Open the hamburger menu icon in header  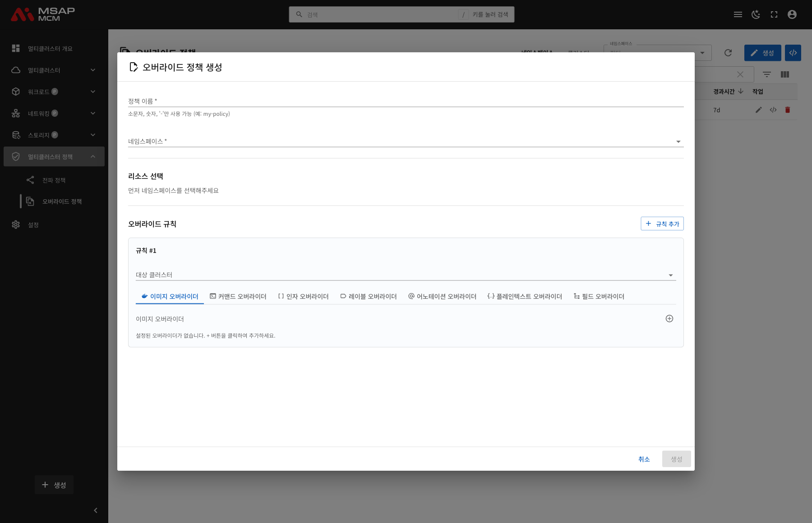pos(738,14)
